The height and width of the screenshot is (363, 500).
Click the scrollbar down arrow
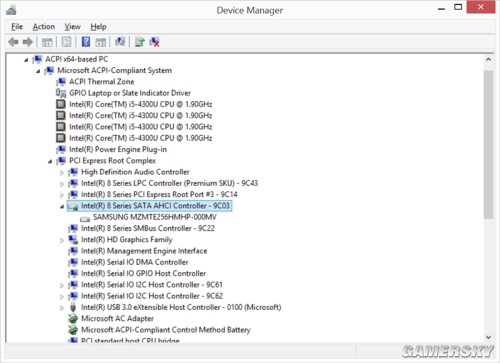[488, 337]
